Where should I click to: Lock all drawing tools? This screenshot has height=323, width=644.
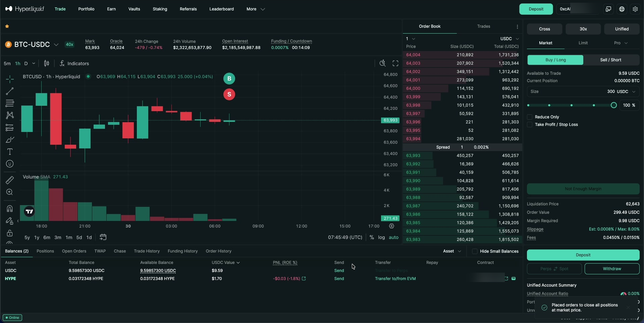(10, 233)
